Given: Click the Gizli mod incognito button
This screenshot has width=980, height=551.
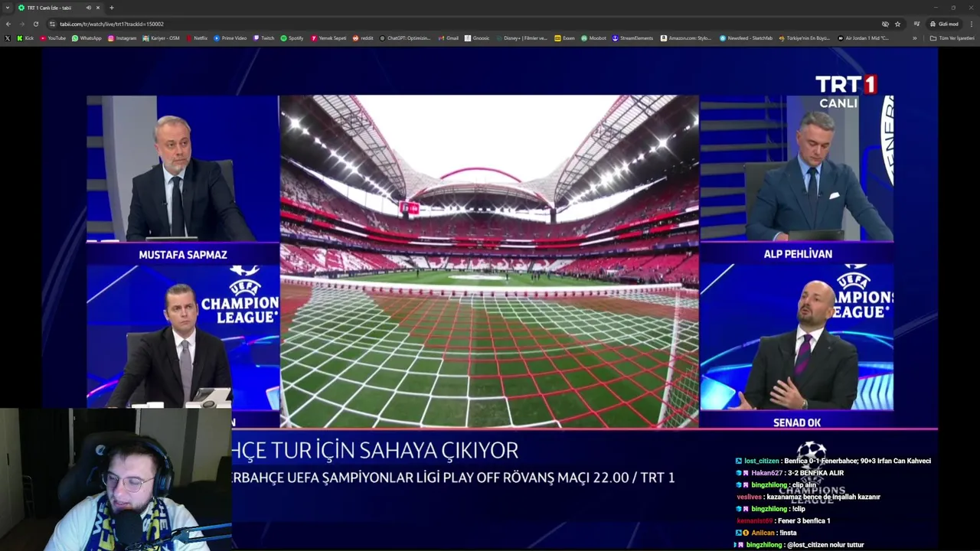Looking at the screenshot, I should 944,24.
